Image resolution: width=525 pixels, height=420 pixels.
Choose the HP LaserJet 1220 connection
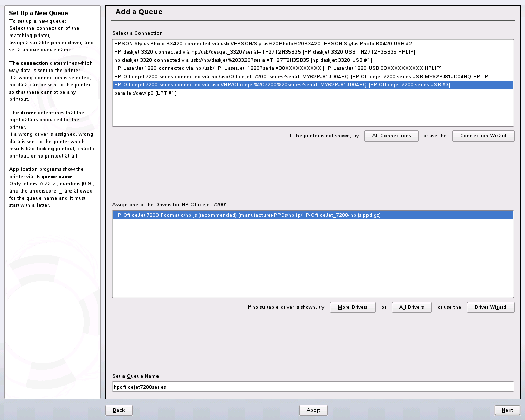[277, 68]
